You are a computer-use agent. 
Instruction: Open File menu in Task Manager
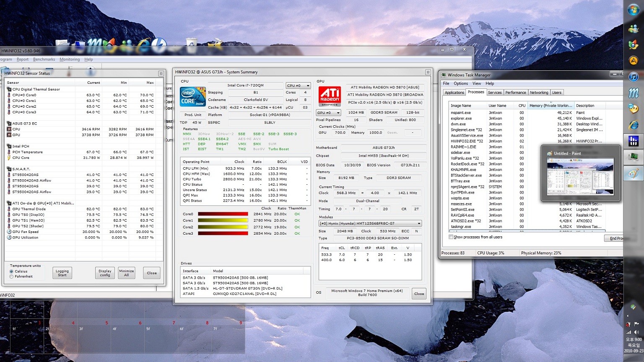(x=447, y=83)
